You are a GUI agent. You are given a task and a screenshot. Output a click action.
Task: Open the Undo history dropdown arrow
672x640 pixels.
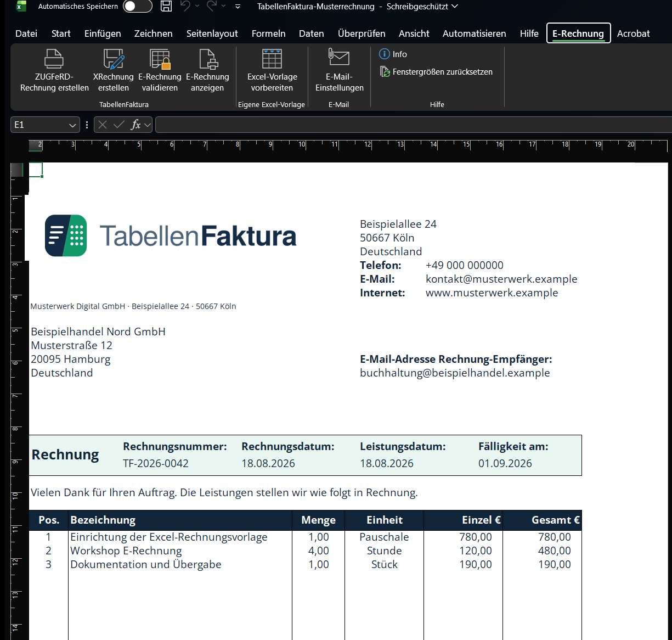click(197, 6)
